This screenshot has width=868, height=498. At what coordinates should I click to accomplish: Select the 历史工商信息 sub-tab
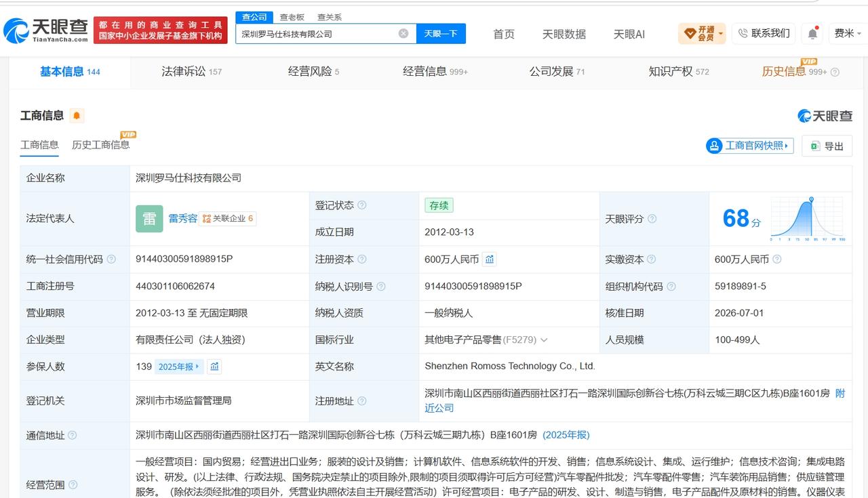[x=100, y=145]
